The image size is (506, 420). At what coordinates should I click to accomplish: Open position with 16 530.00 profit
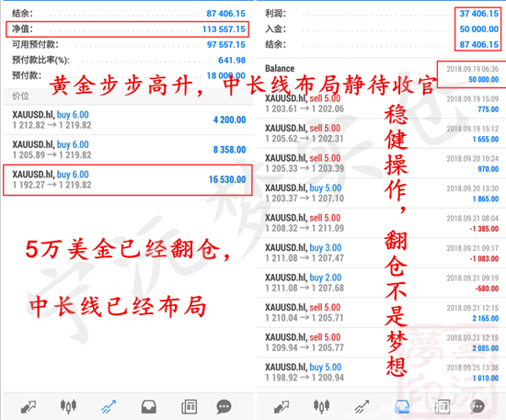click(x=128, y=180)
